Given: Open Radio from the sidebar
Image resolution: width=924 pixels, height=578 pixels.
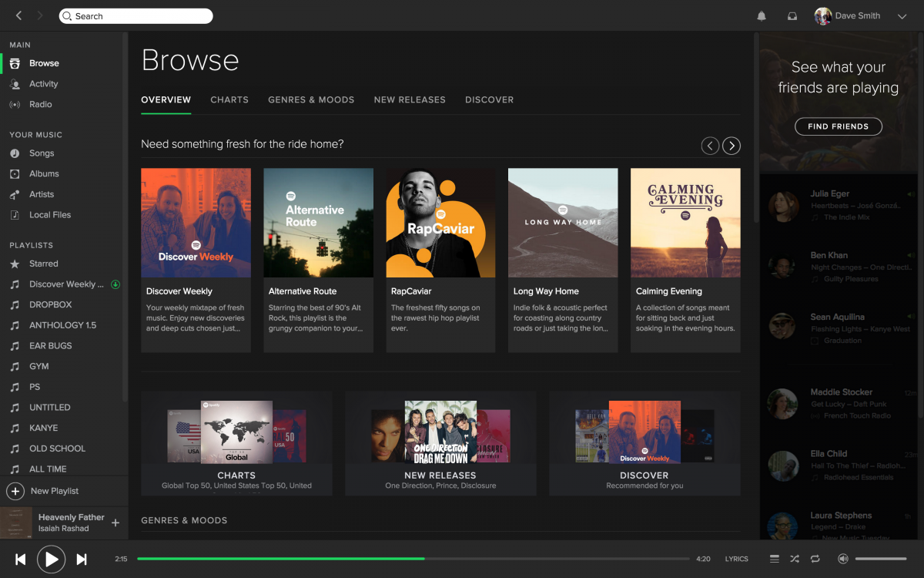Looking at the screenshot, I should point(40,104).
